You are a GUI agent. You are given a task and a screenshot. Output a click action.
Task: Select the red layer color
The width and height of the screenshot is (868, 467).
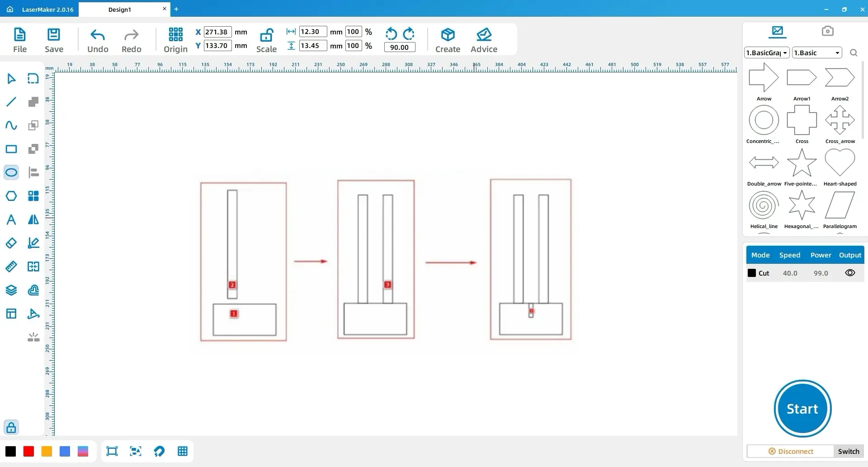pos(28,451)
